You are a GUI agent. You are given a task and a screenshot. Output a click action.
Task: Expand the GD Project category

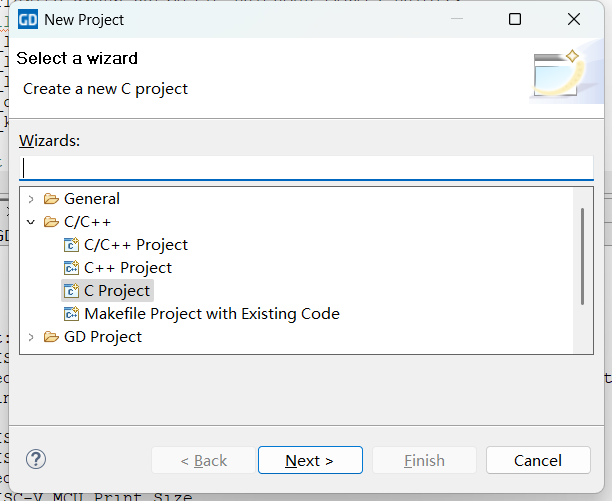[31, 337]
